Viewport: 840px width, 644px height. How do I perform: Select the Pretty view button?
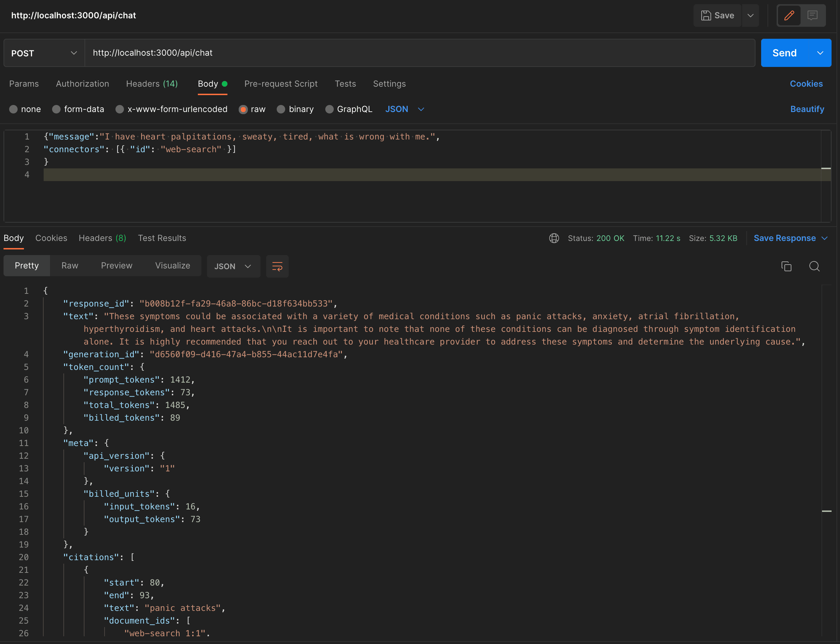pos(27,266)
